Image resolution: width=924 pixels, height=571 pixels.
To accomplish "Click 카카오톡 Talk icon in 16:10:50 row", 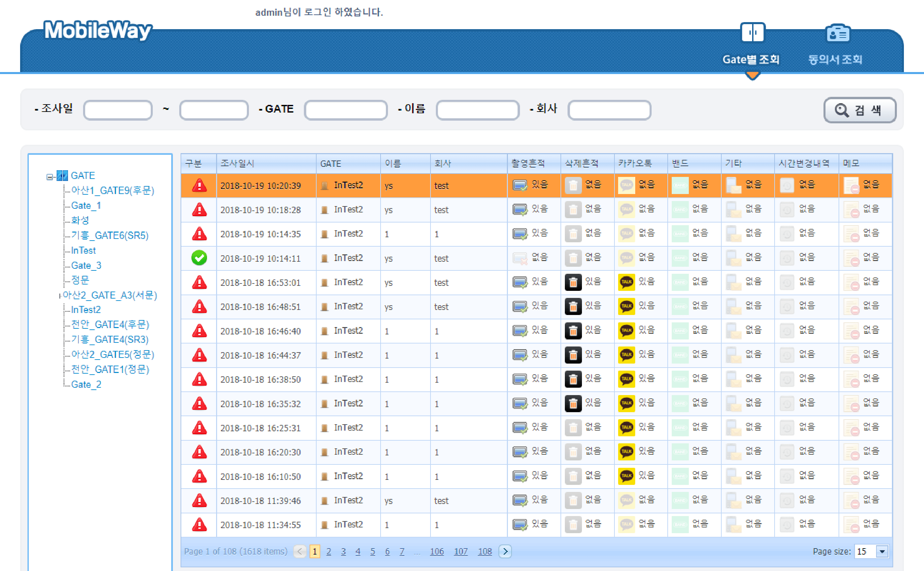I will tap(626, 476).
